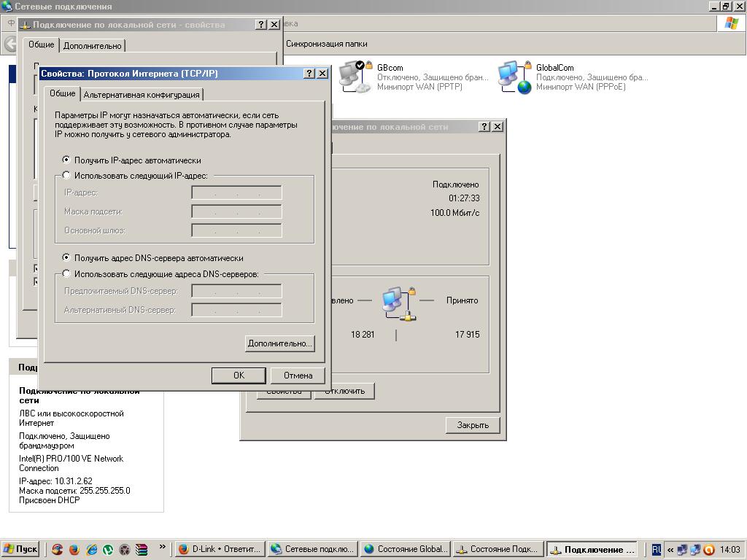This screenshot has height=560, width=747.
Task: Click second network monitors tray icon
Action: coord(695,550)
